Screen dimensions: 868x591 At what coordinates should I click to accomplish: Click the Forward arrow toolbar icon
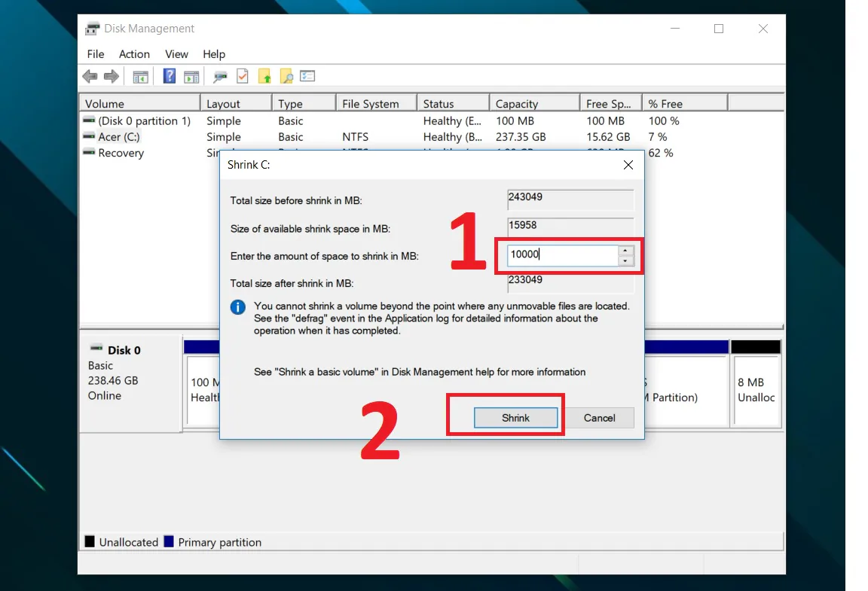point(112,76)
